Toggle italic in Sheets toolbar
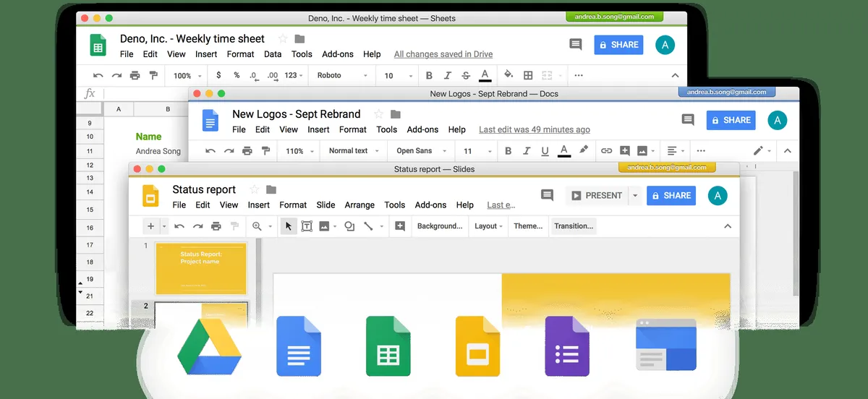This screenshot has height=399, width=868. point(447,75)
